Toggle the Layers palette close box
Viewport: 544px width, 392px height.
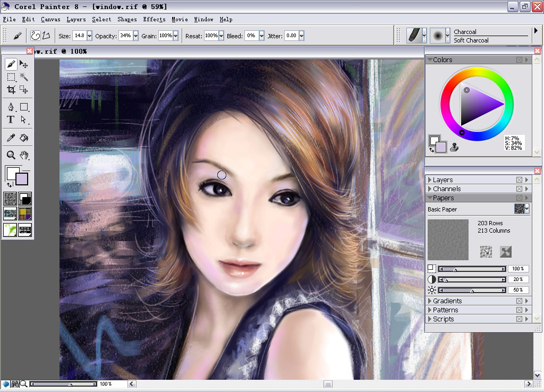pos(519,180)
